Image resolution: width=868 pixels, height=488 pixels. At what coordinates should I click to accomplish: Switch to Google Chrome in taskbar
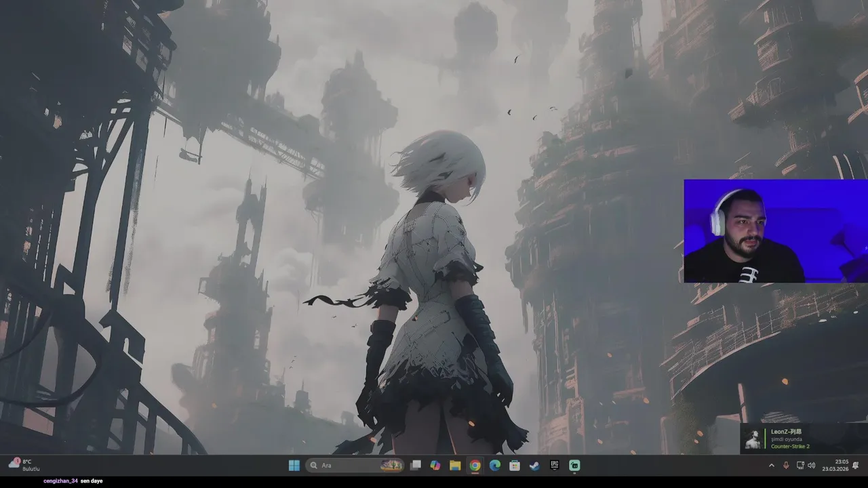(x=475, y=465)
